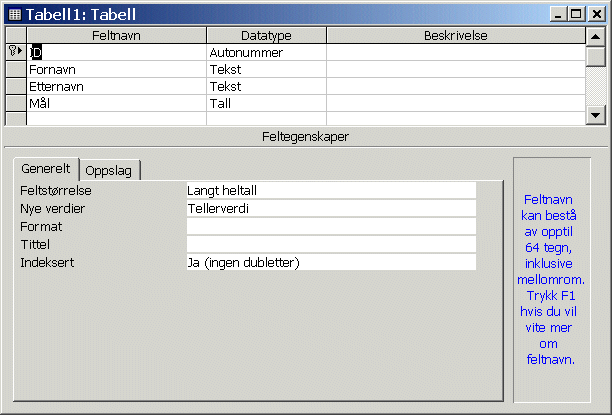The height and width of the screenshot is (415, 612).
Task: Click the vertical scrollbar thumb
Action: [596, 57]
